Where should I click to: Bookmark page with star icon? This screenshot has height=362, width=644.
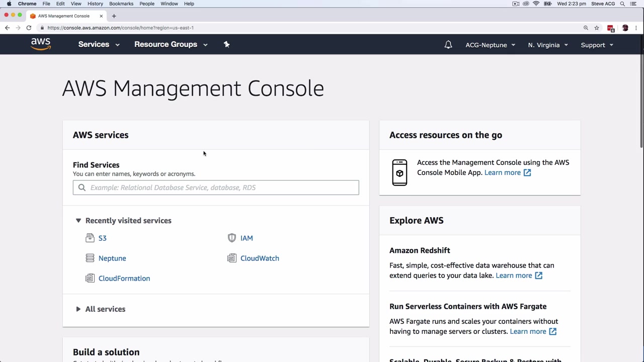(x=597, y=28)
